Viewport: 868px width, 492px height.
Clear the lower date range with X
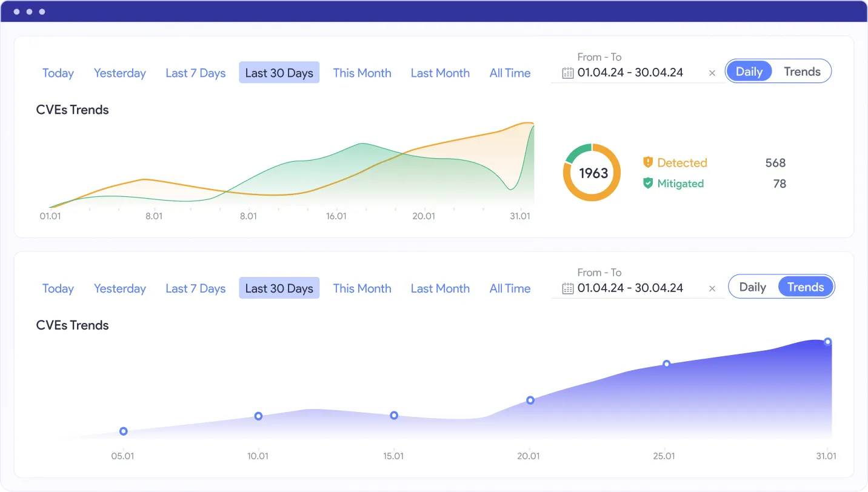pos(712,289)
